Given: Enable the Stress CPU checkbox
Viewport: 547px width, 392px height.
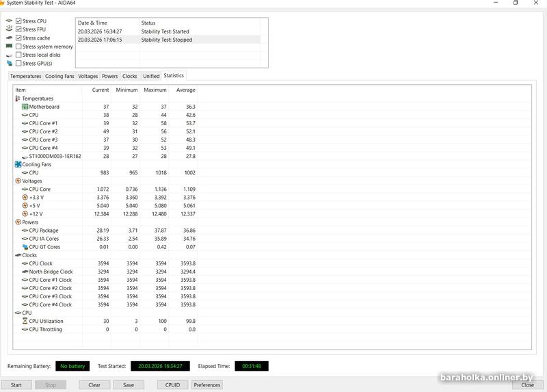Looking at the screenshot, I should 18,21.
